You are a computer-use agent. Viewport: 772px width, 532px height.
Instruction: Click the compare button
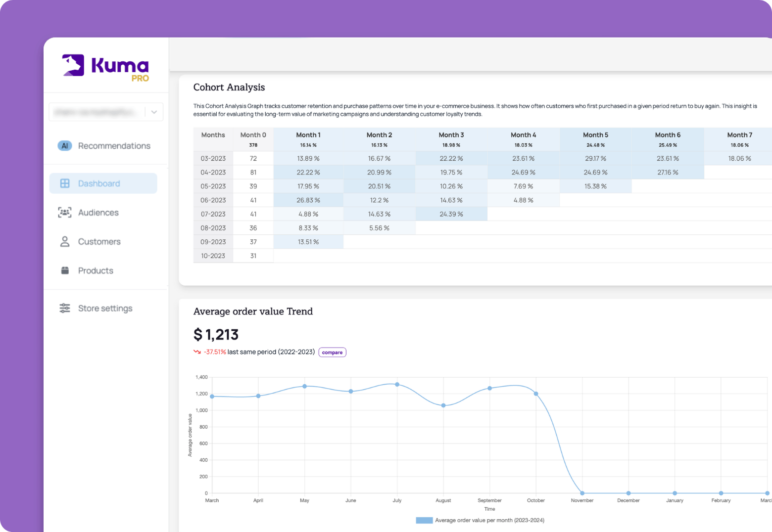[x=332, y=353]
